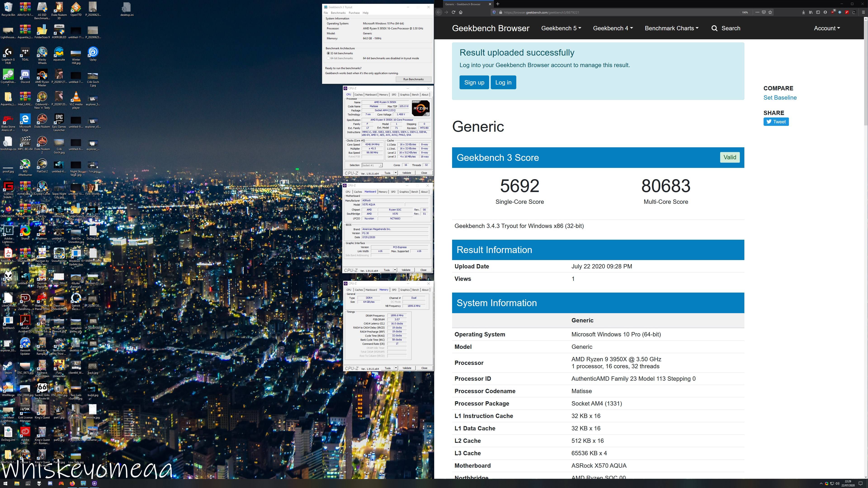
Task: Open Tools dropdown arrow in CPU-Z CPU window
Action: (396, 173)
